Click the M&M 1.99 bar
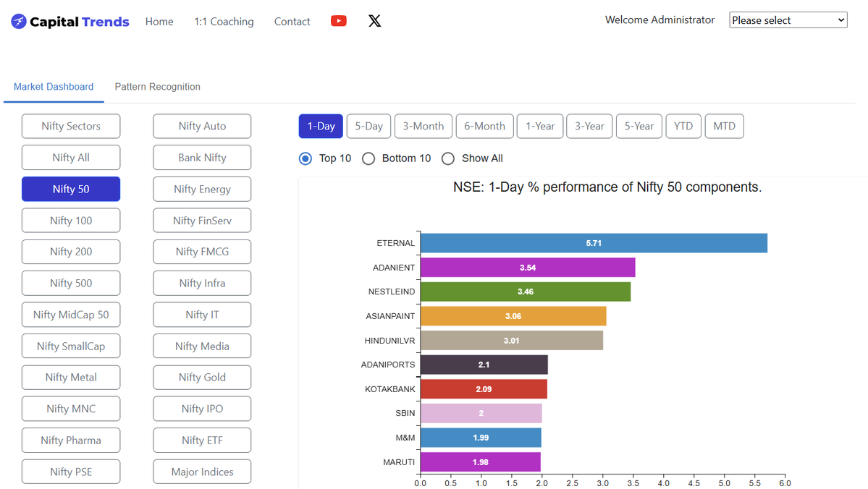 [481, 438]
